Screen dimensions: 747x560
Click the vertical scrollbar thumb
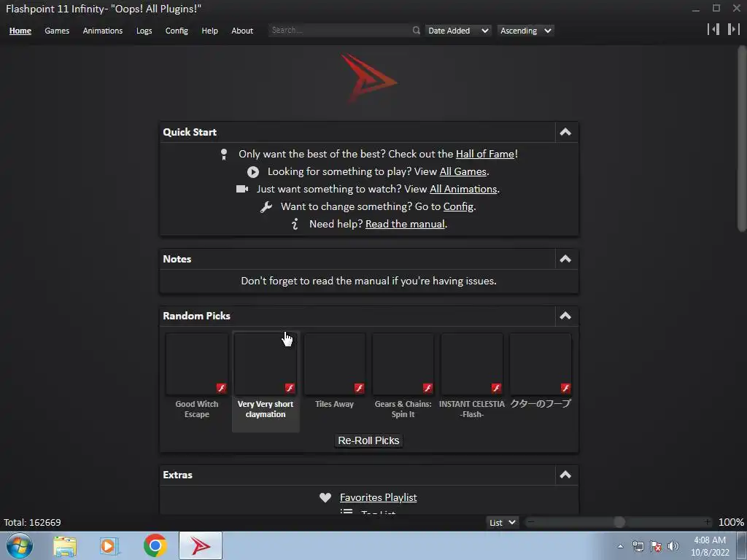(742, 139)
